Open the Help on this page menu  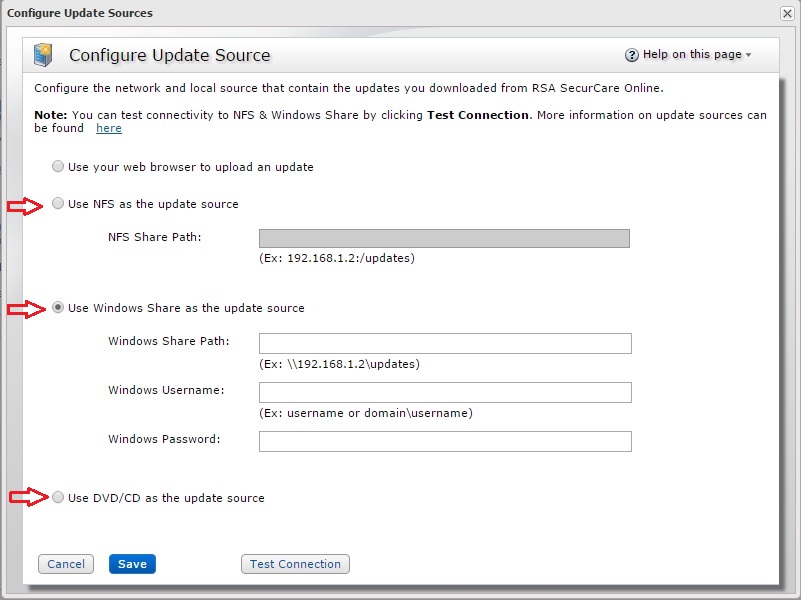pos(692,55)
